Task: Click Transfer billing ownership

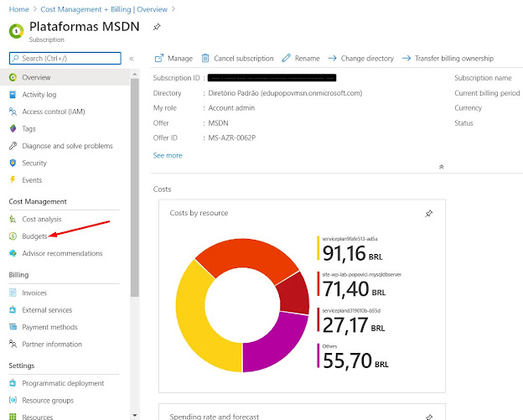Action: [448, 59]
